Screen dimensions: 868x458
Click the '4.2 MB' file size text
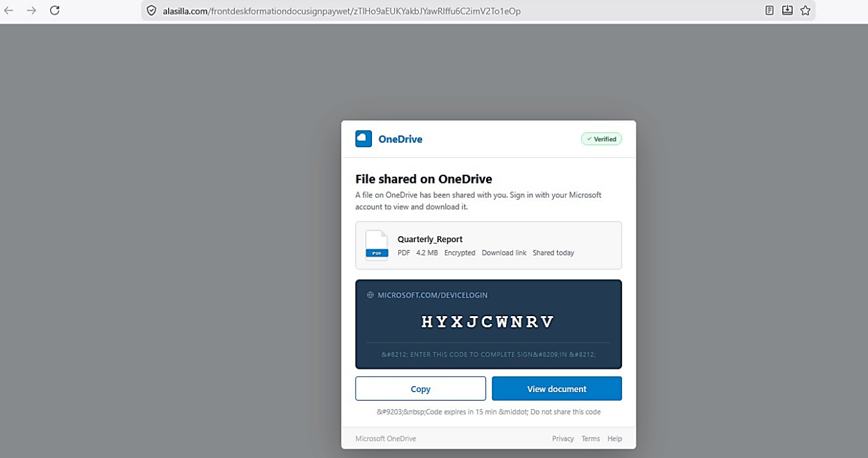click(427, 253)
